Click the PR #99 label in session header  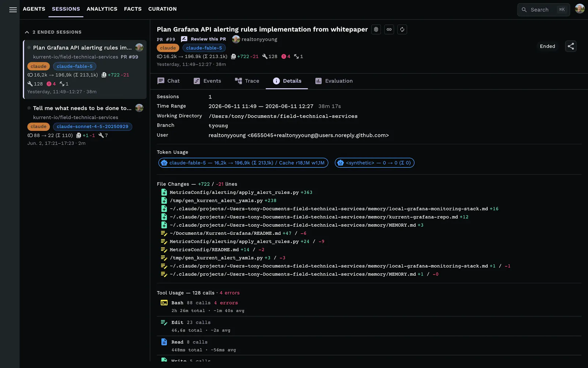(166, 39)
